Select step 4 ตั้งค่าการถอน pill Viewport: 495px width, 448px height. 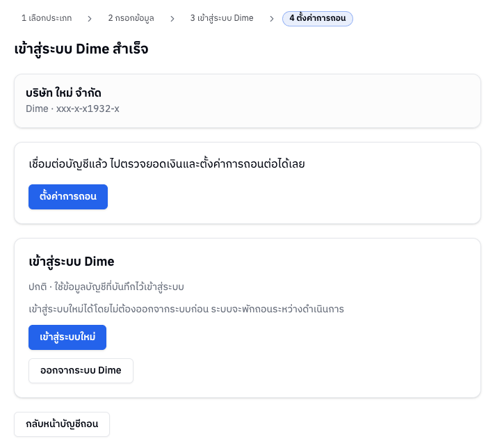point(318,19)
